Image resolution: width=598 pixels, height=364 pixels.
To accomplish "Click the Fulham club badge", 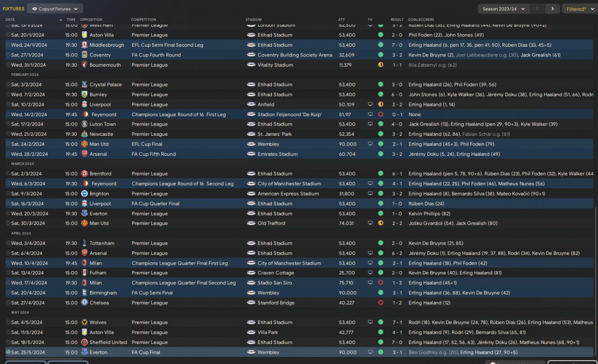I will point(85,273).
